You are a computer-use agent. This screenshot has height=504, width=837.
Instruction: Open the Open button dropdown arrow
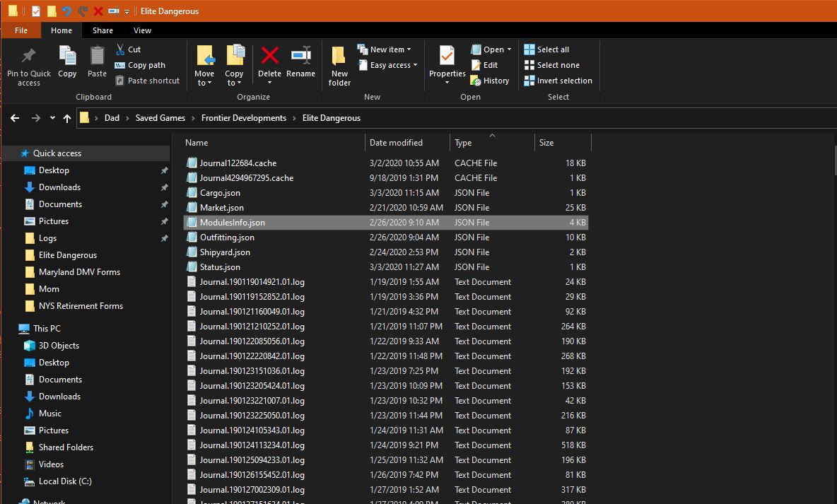pyautogui.click(x=509, y=49)
